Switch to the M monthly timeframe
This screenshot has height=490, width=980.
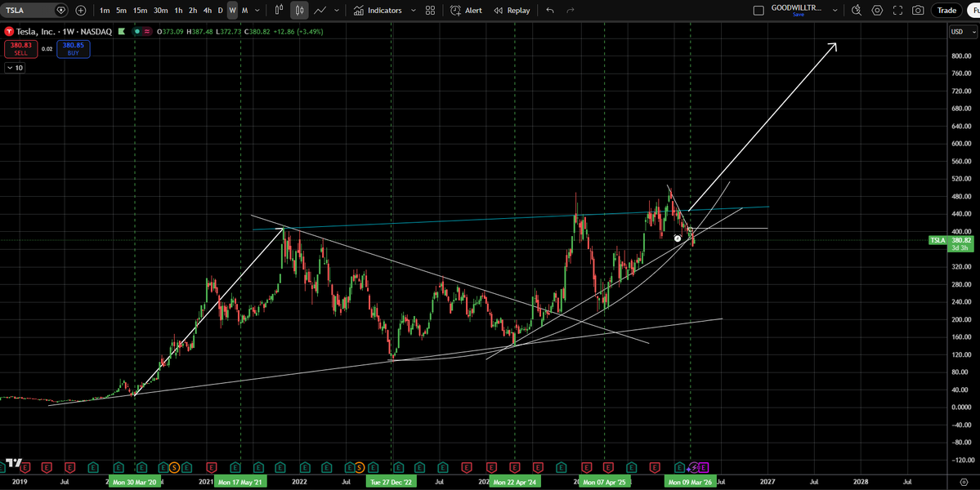pos(245,10)
